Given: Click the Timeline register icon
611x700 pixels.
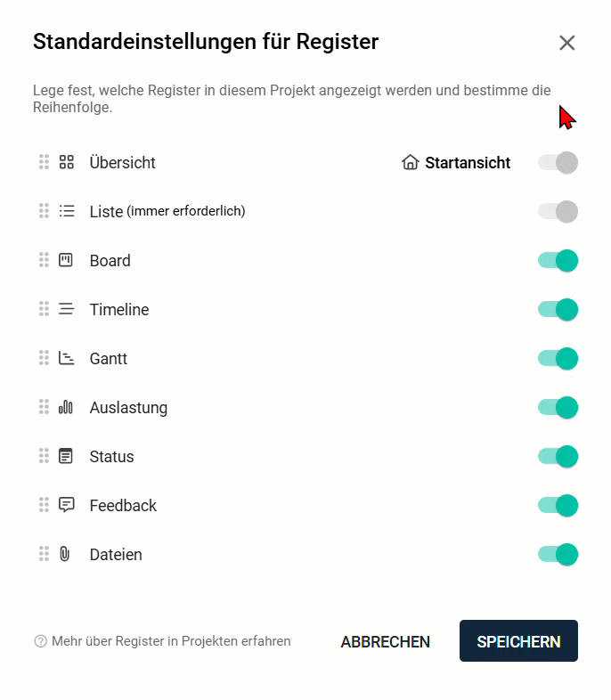Looking at the screenshot, I should click(x=66, y=309).
